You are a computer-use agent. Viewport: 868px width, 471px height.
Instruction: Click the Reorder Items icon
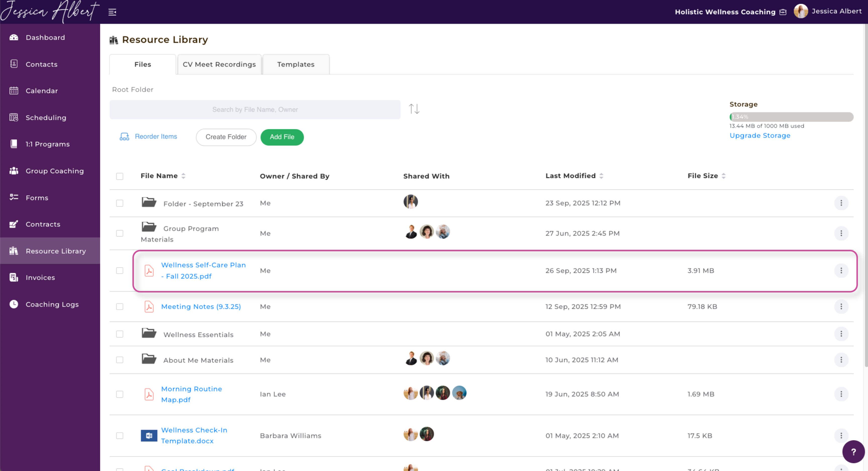pyautogui.click(x=124, y=136)
